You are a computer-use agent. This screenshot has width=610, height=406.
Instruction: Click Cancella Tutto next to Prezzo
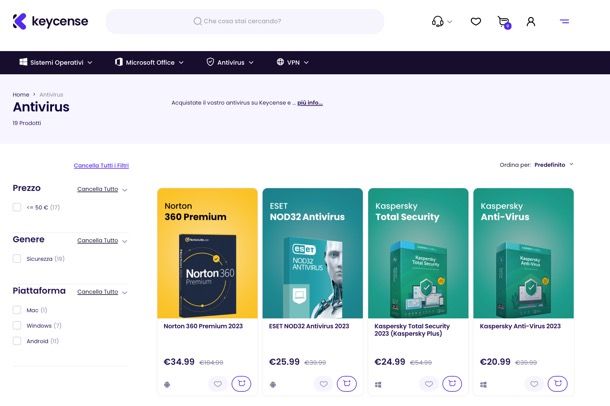[x=97, y=189]
